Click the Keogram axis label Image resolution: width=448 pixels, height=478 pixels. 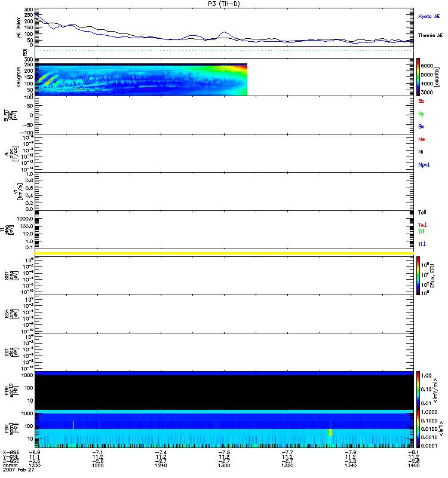point(19,77)
